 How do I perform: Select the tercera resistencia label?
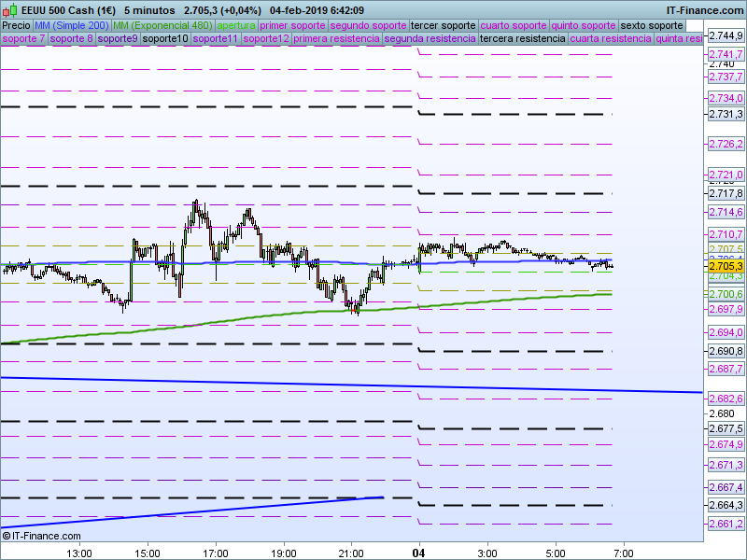coord(523,38)
